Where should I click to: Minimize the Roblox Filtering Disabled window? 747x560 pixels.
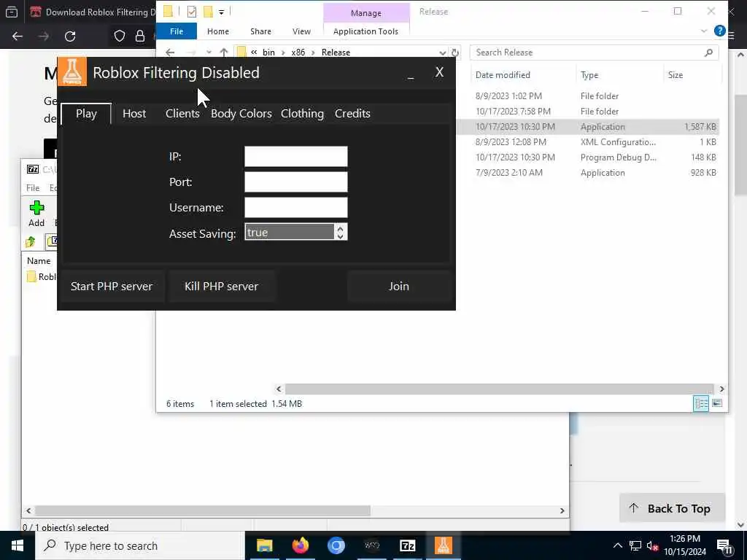[411, 75]
